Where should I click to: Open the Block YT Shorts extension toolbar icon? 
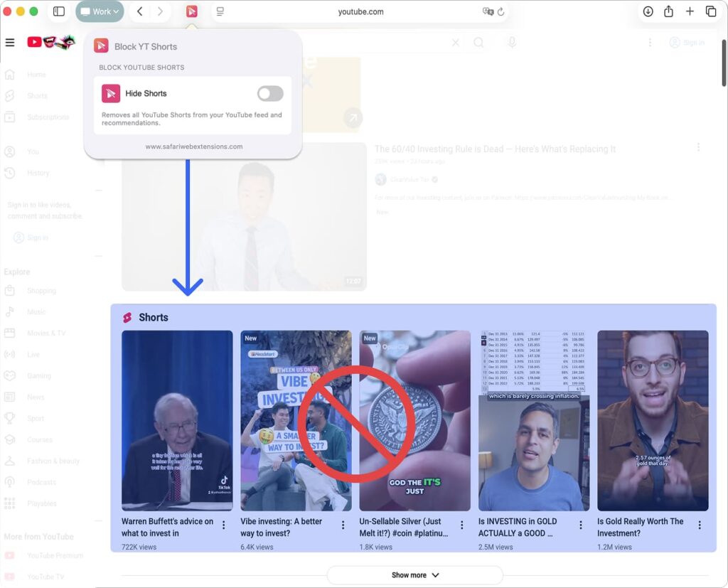(191, 11)
